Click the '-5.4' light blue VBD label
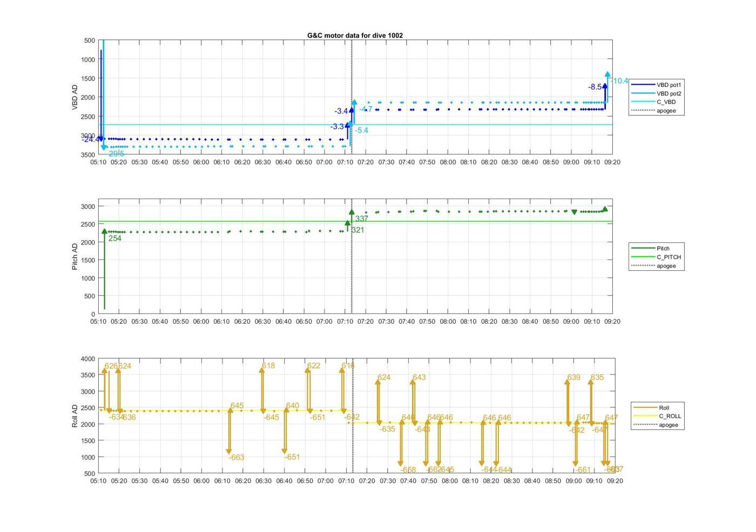 [x=361, y=131]
